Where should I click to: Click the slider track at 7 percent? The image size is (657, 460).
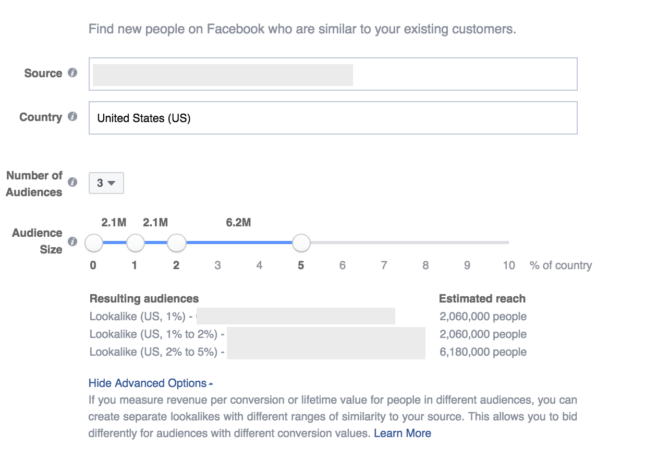click(384, 243)
